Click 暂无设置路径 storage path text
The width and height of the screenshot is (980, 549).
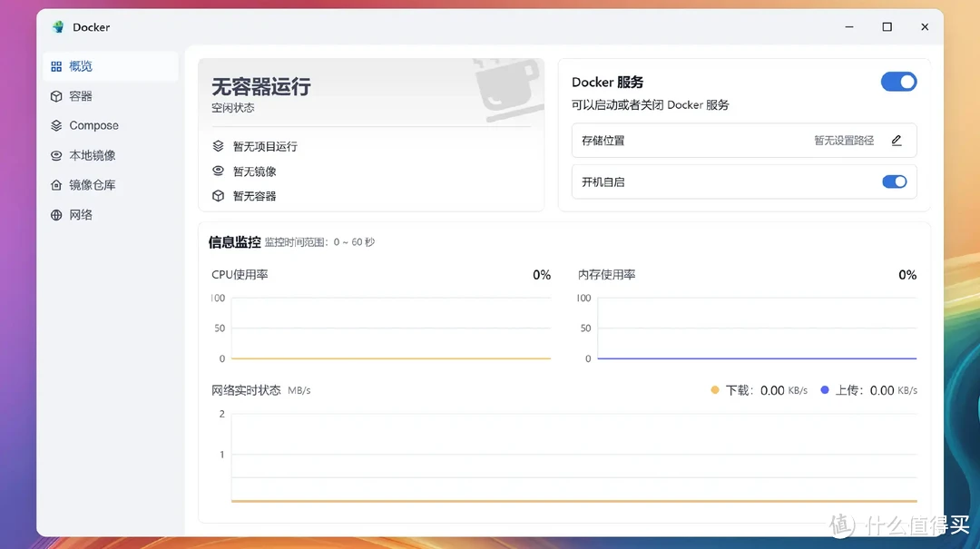(x=844, y=141)
